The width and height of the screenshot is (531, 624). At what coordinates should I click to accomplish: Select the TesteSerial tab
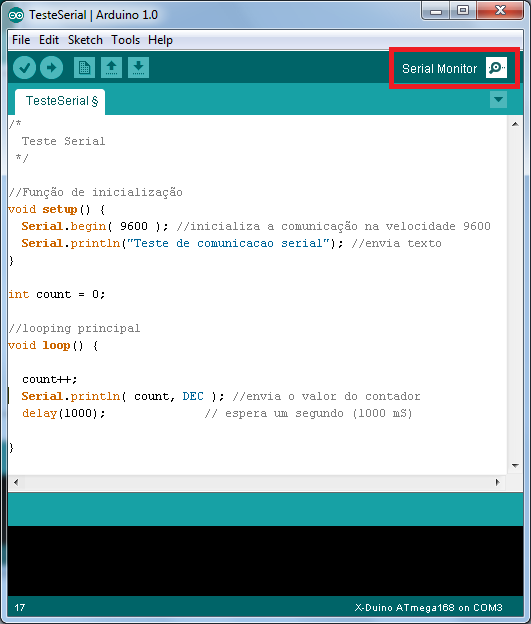coord(60,101)
